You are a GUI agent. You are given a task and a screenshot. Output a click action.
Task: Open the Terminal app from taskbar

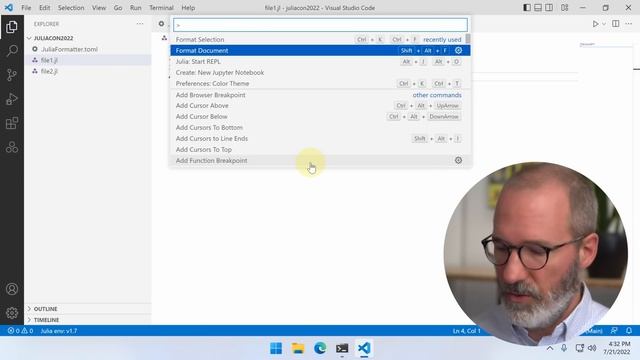coord(342,348)
